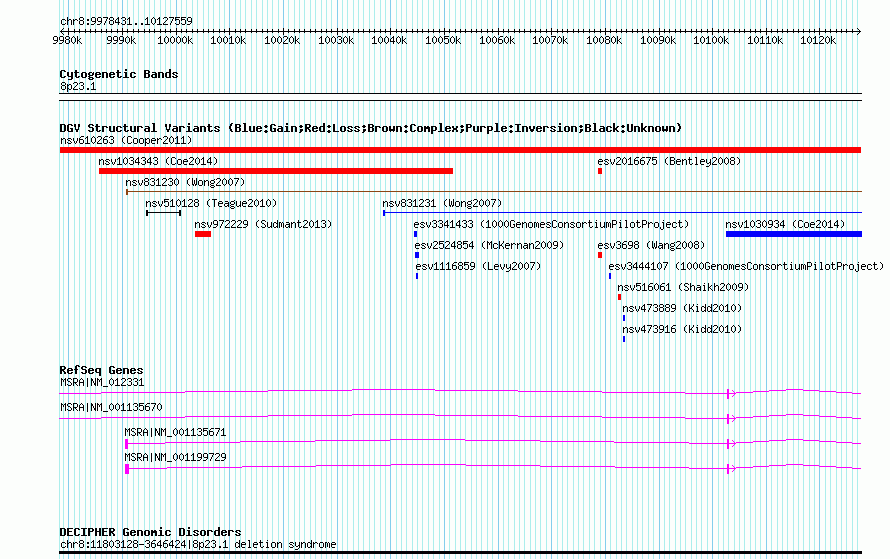Click the MSRA|NM_012331 gene label
Screen dimensions: 890x559
point(102,383)
